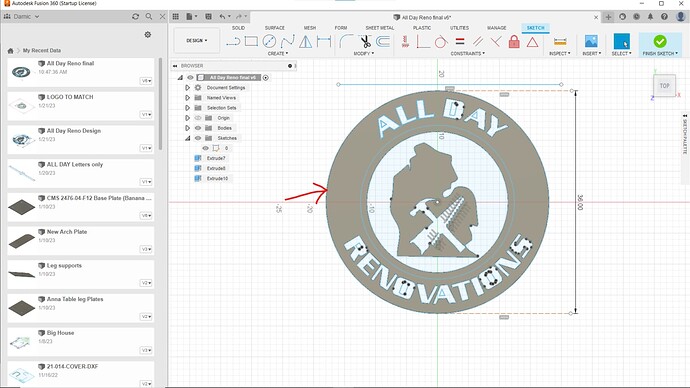Select the Line tool in Create
Viewport: 690px width, 388px height.
point(233,42)
